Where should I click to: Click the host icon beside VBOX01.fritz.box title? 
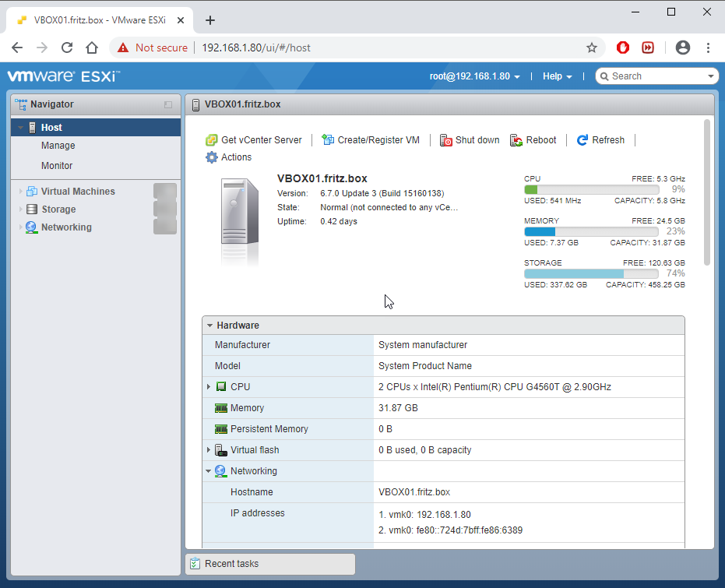coord(195,105)
